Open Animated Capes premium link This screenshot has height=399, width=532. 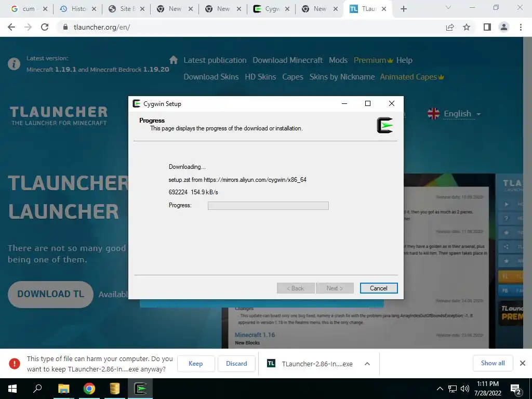[x=411, y=77]
